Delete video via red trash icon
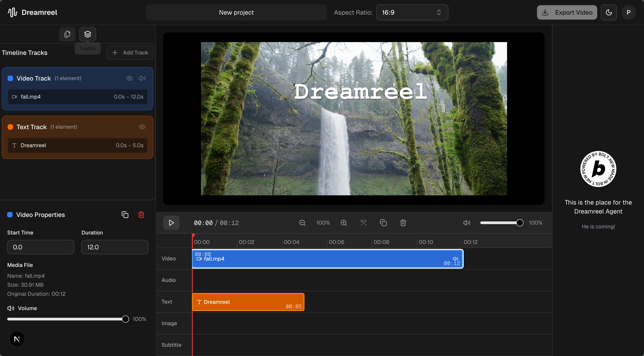Screen dimensions: 644x356 (x=141, y=215)
